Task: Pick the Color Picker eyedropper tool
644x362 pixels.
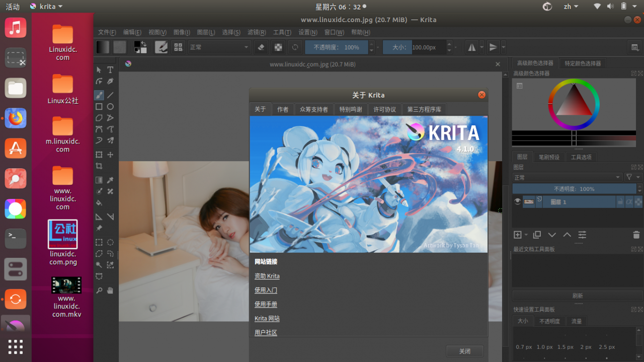Action: click(110, 180)
